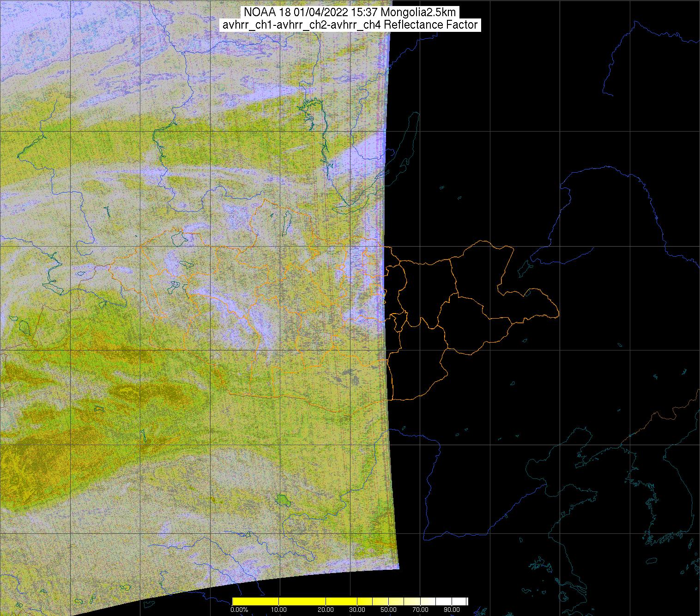
Task: Click the 20.00 label under the color bar
Action: pyautogui.click(x=326, y=610)
